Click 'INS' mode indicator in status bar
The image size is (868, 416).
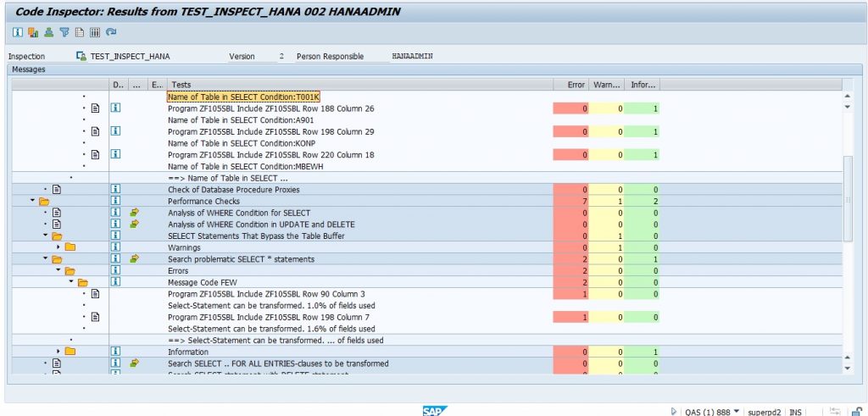[795, 412]
